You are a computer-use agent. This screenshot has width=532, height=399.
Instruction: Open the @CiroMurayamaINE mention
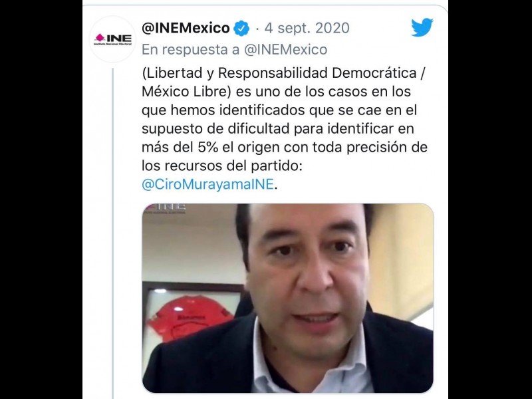207,184
